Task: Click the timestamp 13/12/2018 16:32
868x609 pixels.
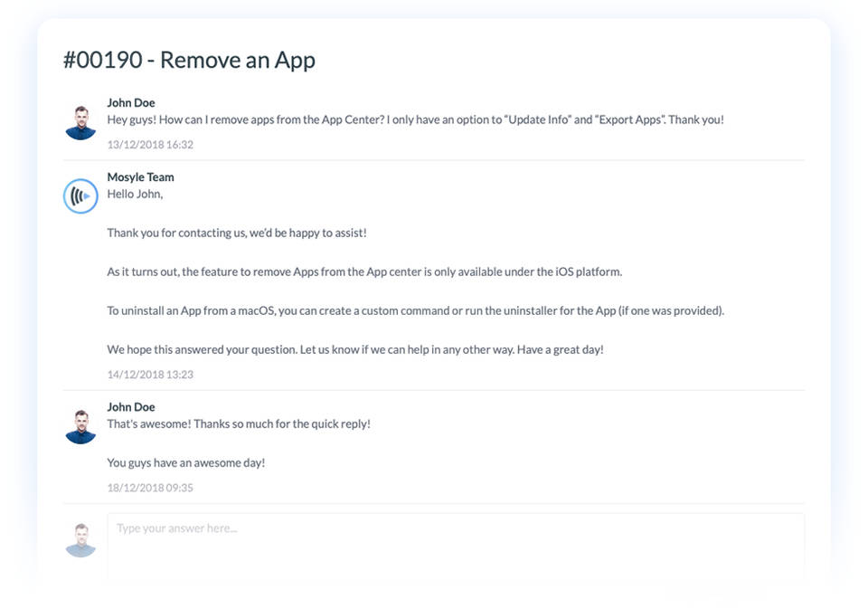Action: [150, 145]
